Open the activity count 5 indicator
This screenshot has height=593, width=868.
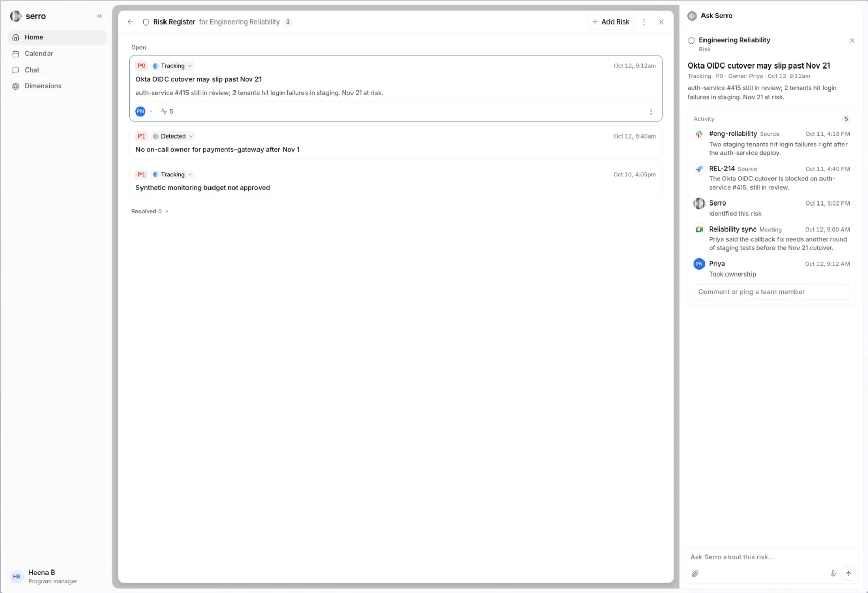pos(167,111)
